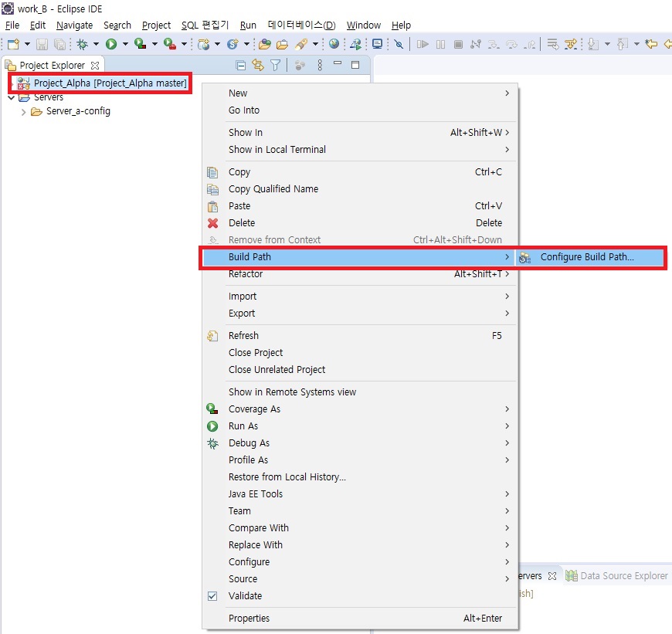
Task: Click the Drop to Frame icon
Action: (553, 44)
